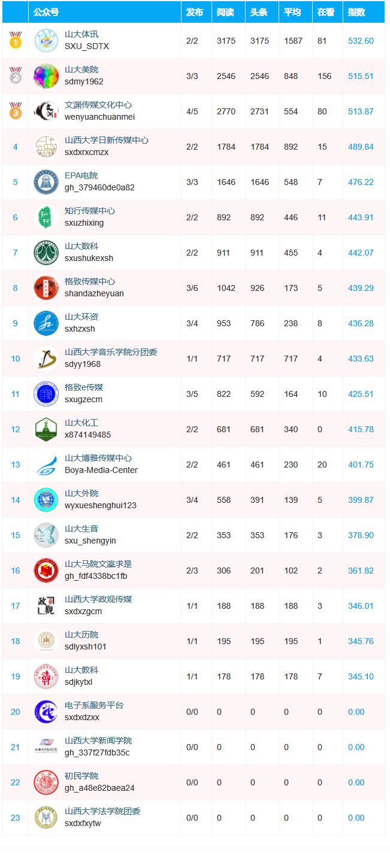Click the 山大环资 blue avatar icon
This screenshot has width=390, height=868.
[46, 323]
